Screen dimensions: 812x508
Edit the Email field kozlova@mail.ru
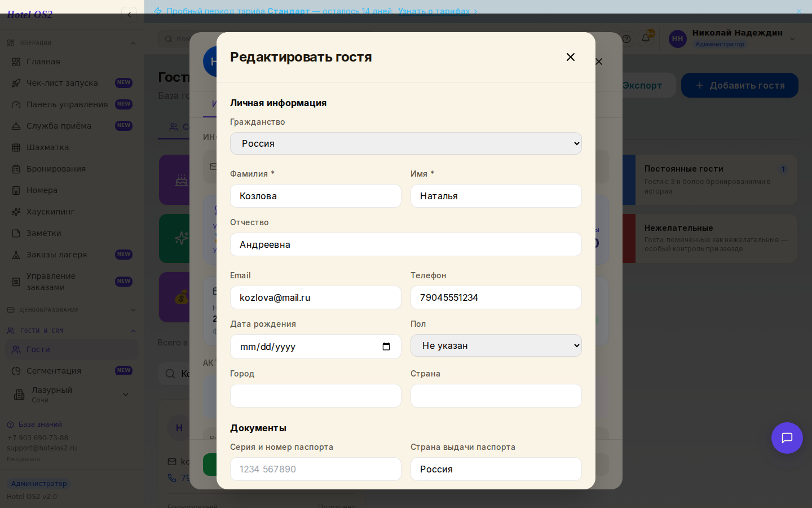click(316, 297)
